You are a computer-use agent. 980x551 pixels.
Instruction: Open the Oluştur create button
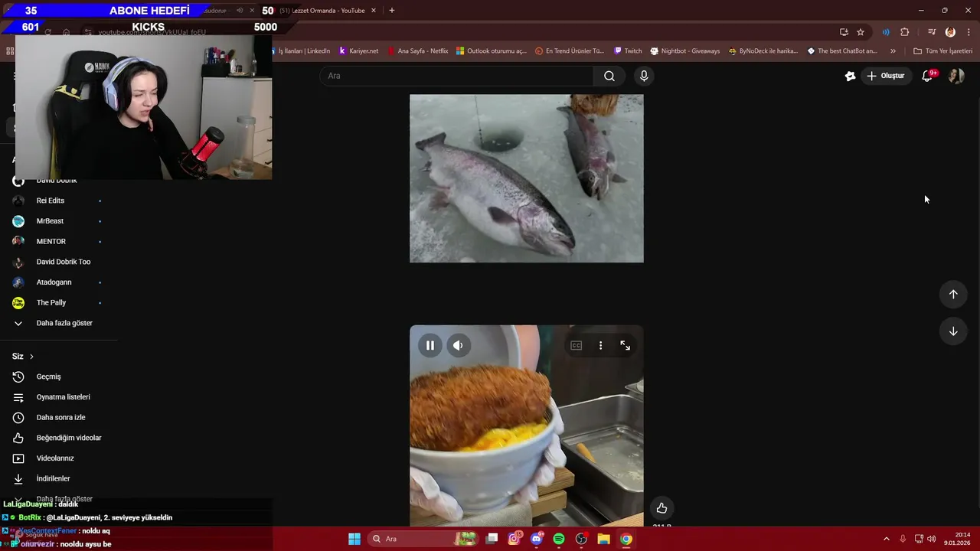coord(885,76)
